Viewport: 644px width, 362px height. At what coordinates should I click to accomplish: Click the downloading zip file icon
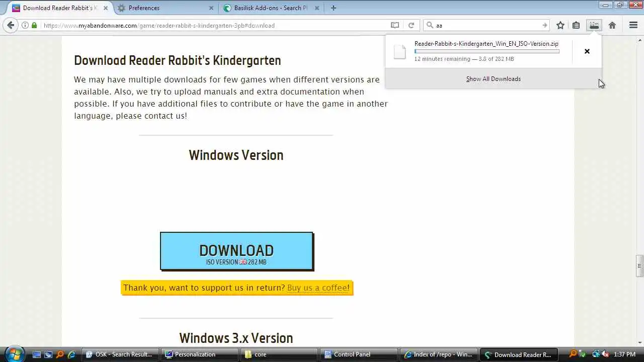(x=400, y=52)
